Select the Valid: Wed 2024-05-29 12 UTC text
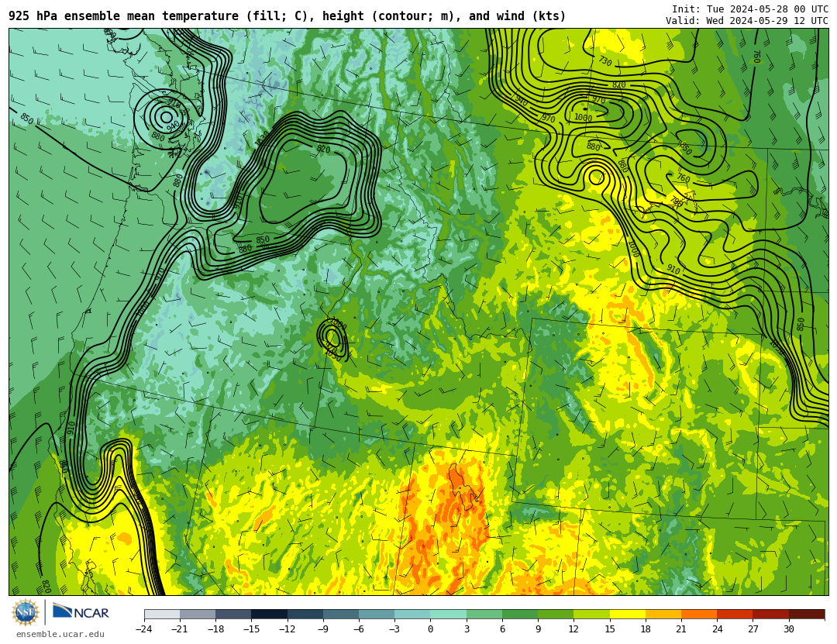The image size is (837, 644). 747,21
